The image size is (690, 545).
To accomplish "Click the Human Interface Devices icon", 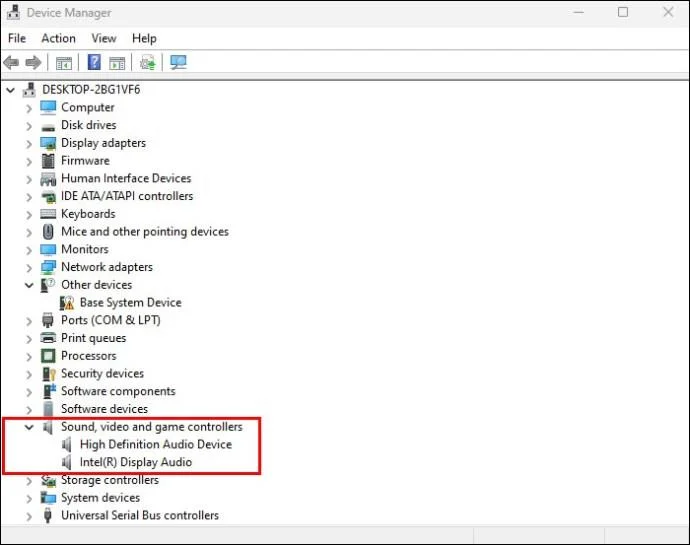I will (48, 179).
